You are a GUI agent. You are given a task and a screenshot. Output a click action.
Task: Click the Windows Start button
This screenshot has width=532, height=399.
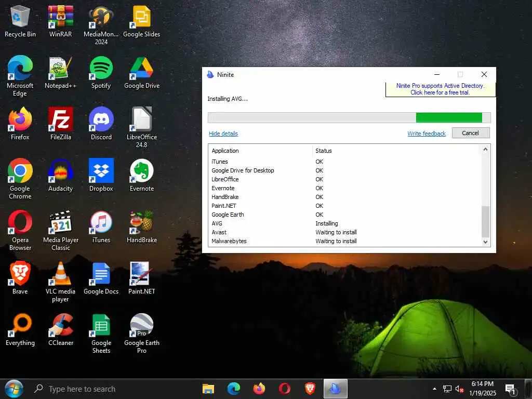coord(14,389)
